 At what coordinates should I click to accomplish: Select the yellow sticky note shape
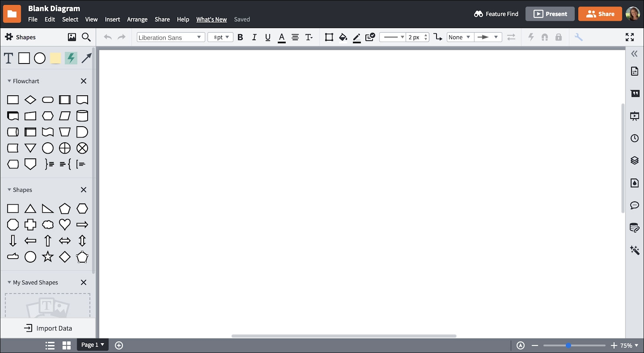55,58
